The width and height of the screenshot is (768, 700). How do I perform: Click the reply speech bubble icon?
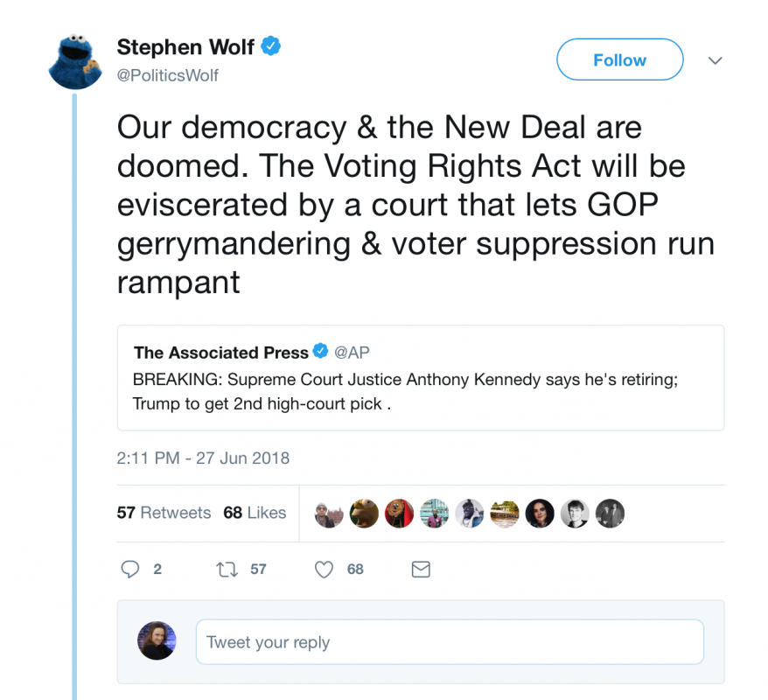click(x=130, y=569)
